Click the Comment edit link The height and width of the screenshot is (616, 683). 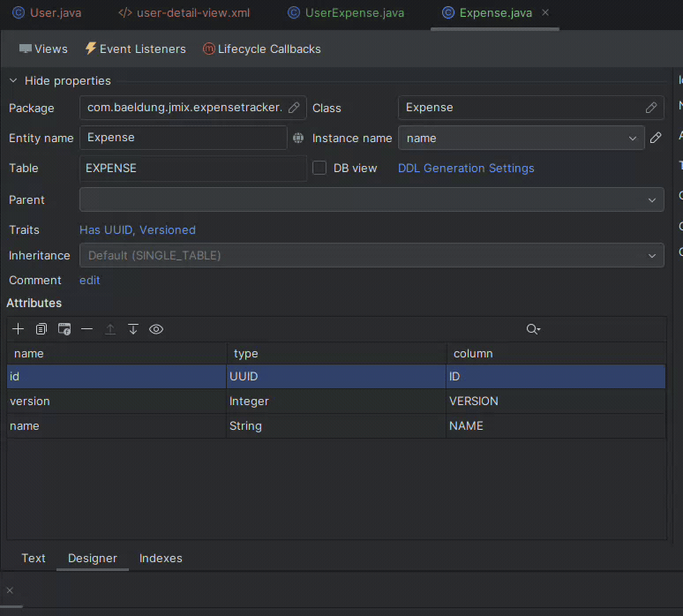point(90,280)
